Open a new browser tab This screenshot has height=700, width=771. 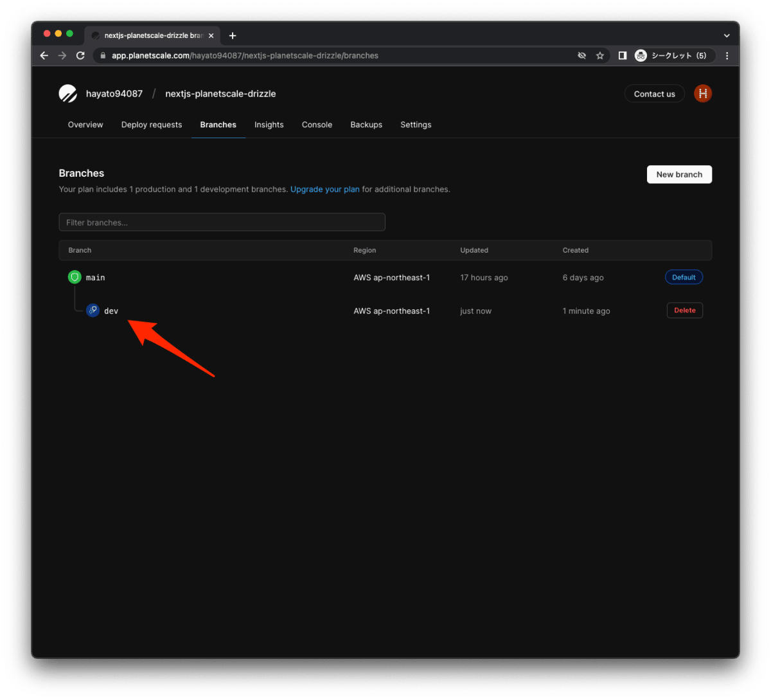pyautogui.click(x=233, y=35)
